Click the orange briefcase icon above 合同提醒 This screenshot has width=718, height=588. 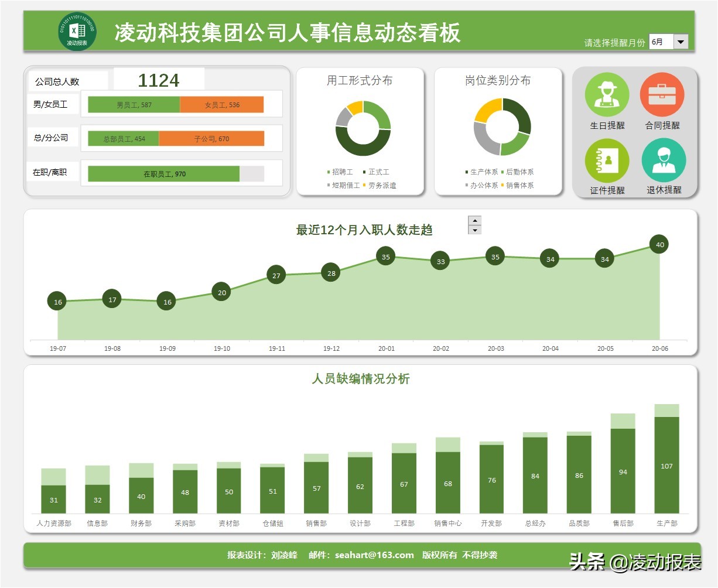point(664,93)
